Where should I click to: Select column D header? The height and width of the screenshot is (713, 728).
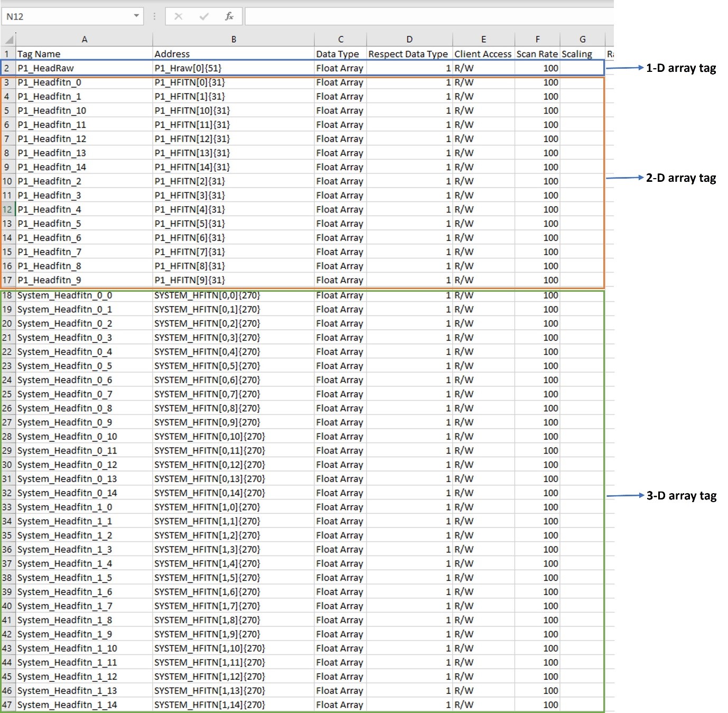click(409, 40)
